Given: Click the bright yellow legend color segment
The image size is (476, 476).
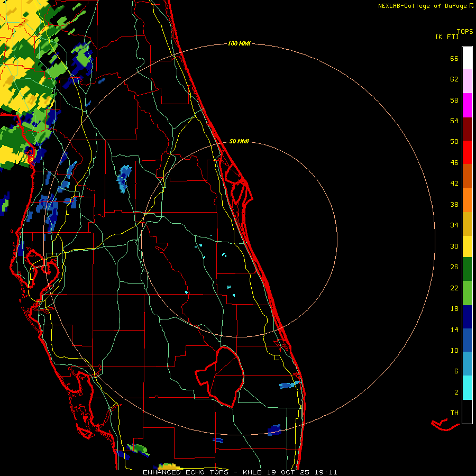Looking at the screenshot, I should pos(467,246).
